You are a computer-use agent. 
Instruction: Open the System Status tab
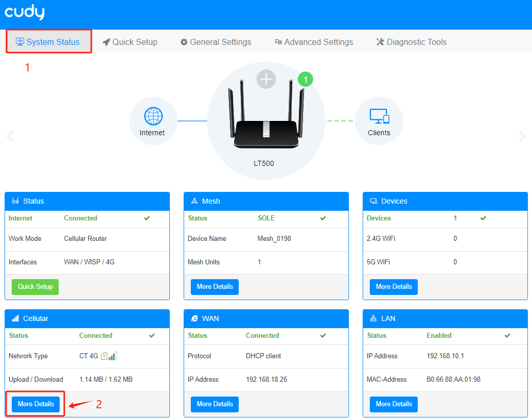coord(48,42)
